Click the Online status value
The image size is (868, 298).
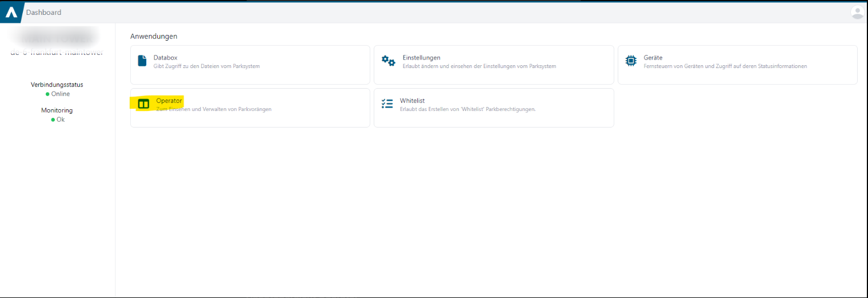tap(61, 94)
